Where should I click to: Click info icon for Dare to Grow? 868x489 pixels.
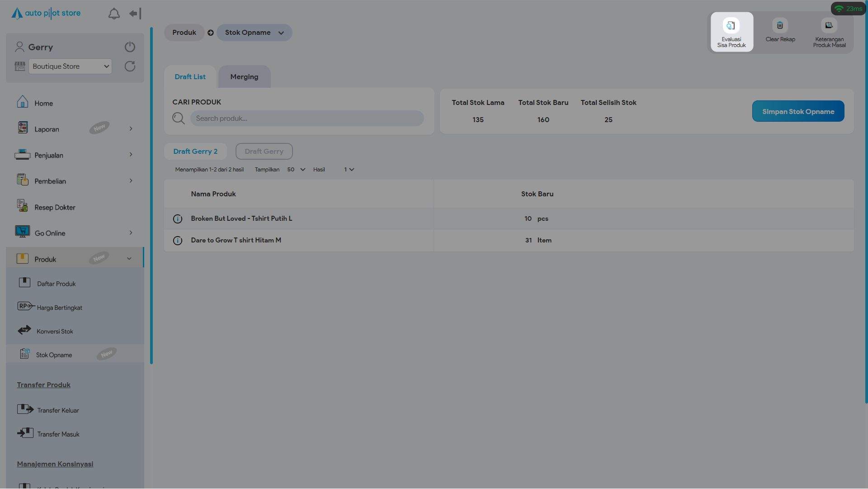178,241
